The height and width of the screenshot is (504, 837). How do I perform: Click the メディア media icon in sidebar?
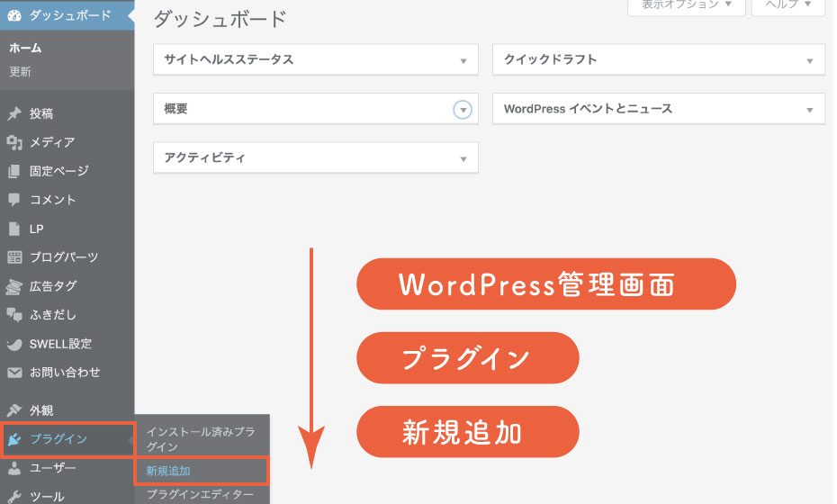click(14, 142)
